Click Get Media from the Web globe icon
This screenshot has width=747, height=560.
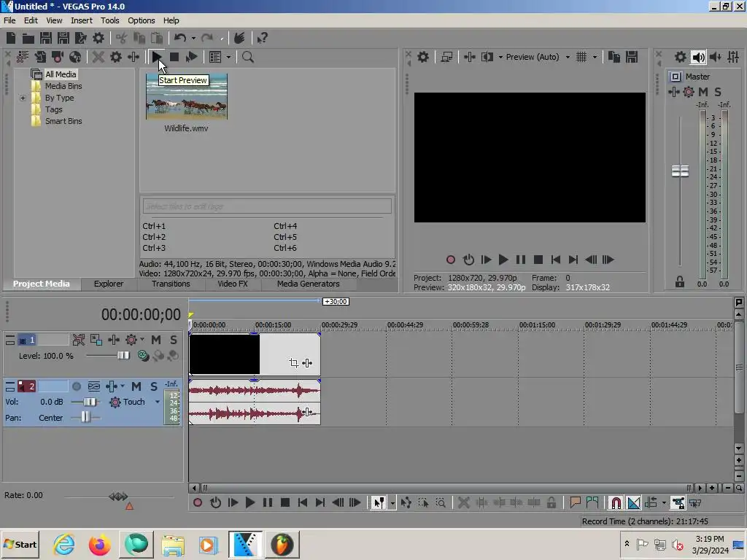pos(75,57)
